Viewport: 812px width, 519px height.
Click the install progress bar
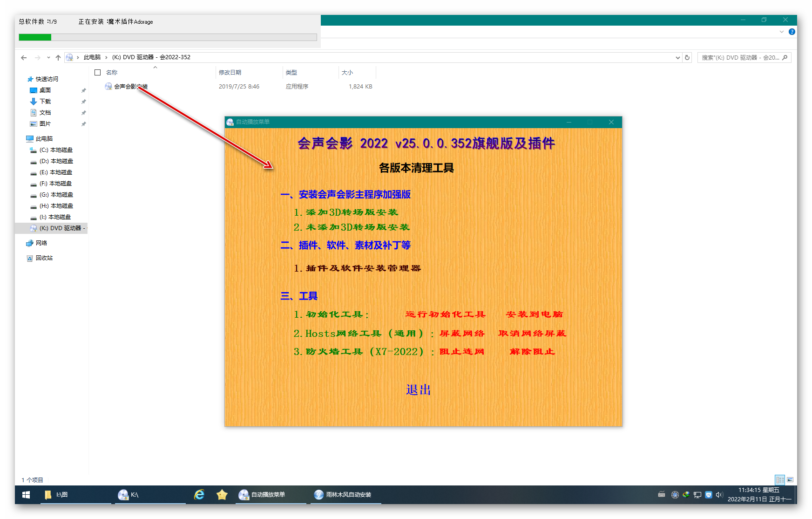tap(168, 37)
